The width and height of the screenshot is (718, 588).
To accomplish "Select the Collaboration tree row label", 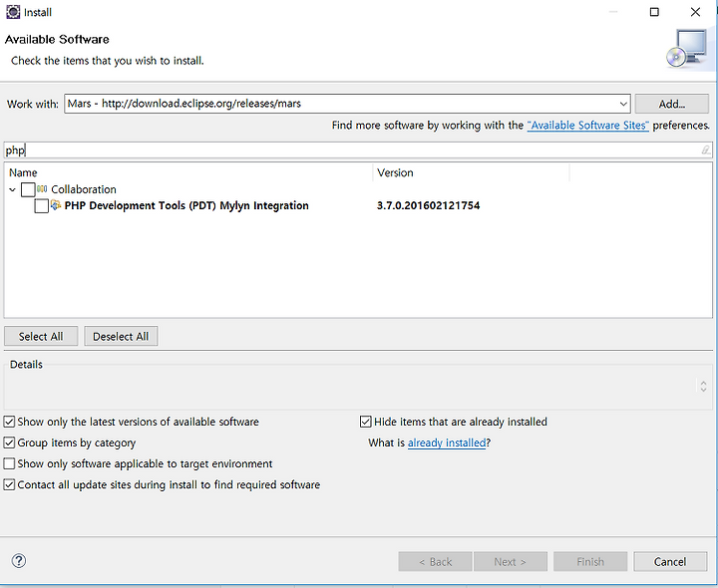I will tap(84, 189).
